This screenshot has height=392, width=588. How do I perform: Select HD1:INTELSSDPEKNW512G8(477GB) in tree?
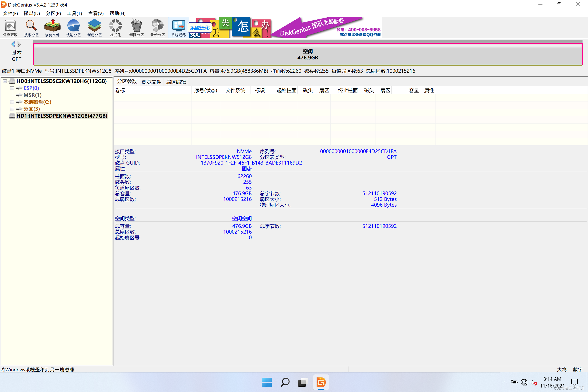pyautogui.click(x=62, y=116)
